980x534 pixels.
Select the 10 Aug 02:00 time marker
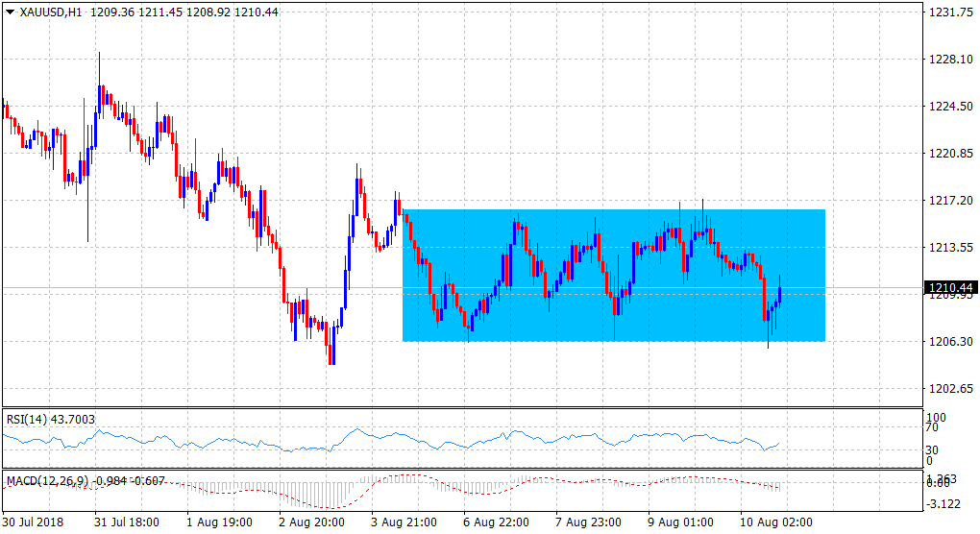click(x=774, y=522)
